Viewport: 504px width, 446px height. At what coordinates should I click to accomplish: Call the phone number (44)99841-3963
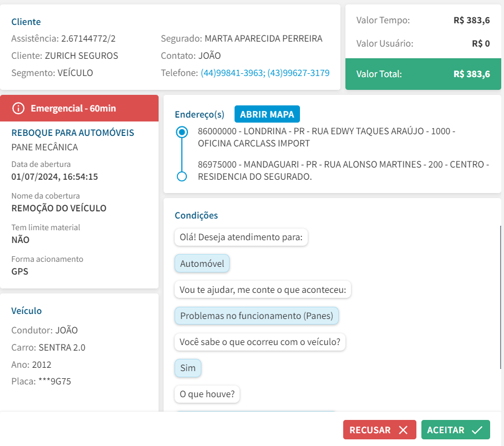click(232, 73)
